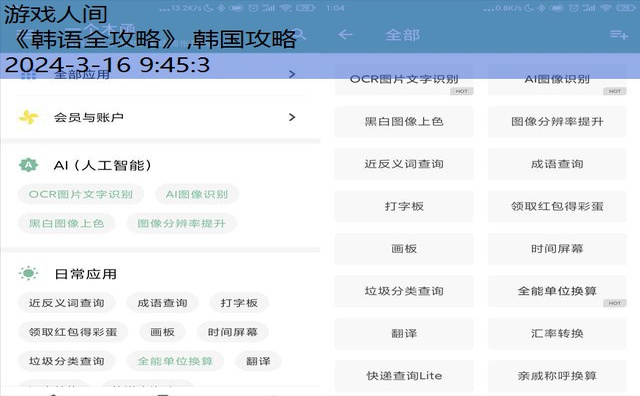Image resolution: width=640 pixels, height=396 pixels.
Task: Tap the 成语查询 chip
Action: pos(162,303)
